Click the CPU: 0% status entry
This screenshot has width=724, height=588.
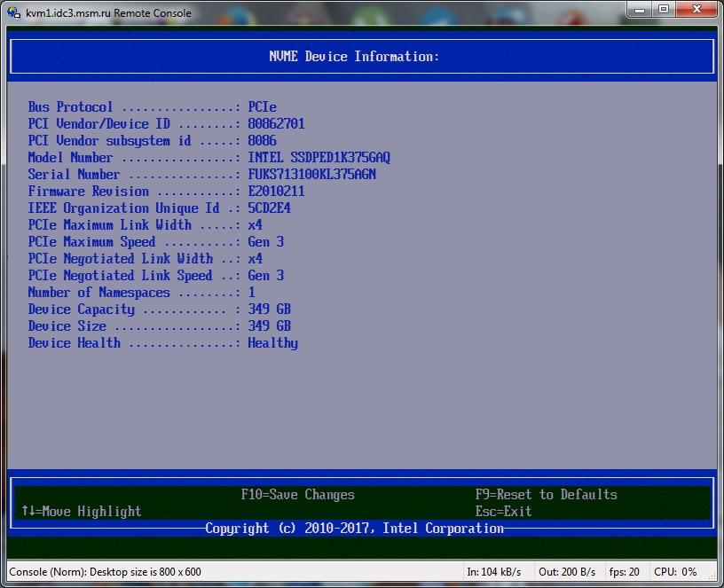click(675, 572)
